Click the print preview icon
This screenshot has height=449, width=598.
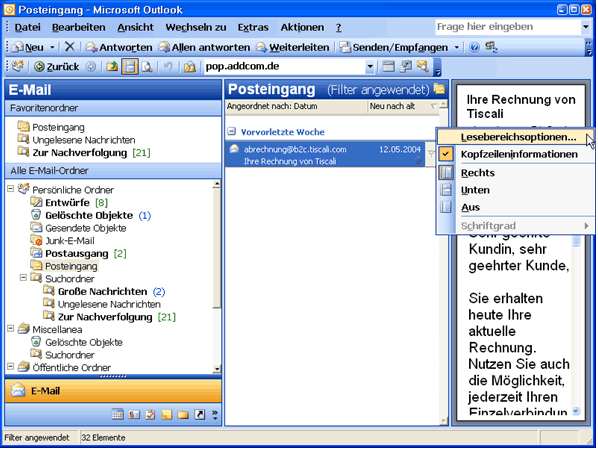point(147,67)
